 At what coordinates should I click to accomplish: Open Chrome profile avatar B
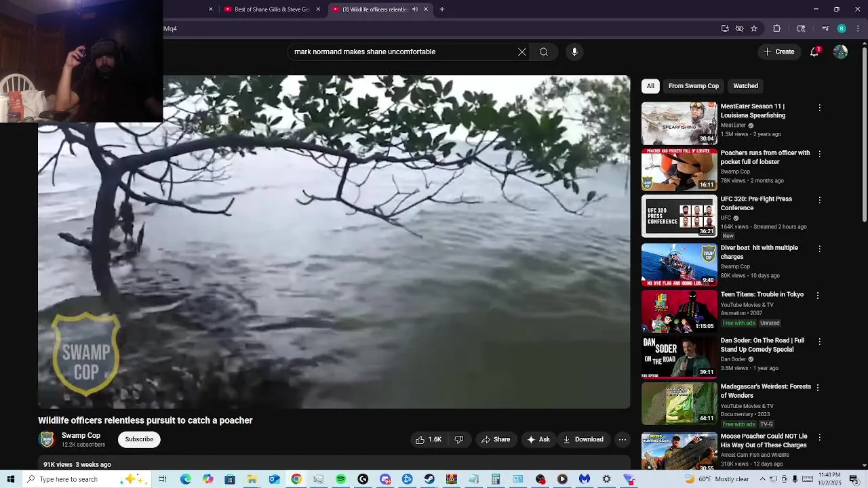[842, 28]
